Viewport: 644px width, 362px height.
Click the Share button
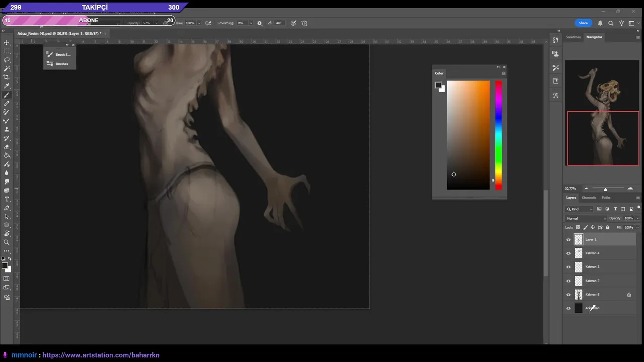(583, 23)
